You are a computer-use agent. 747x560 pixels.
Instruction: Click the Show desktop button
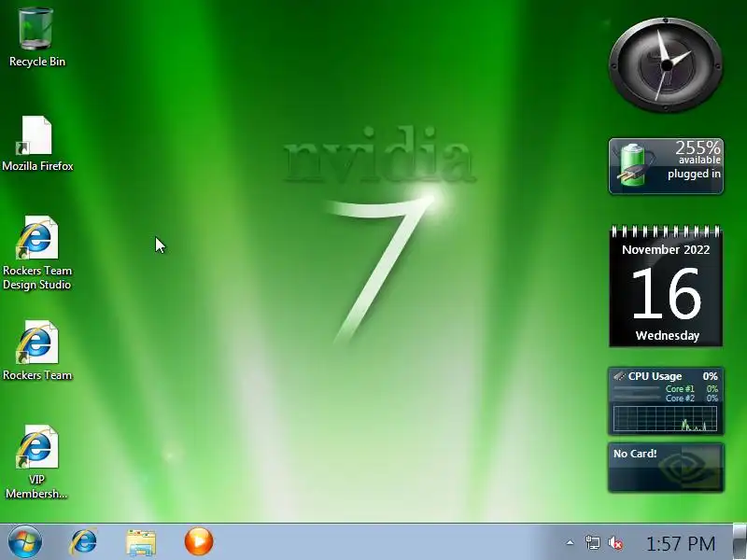click(x=740, y=541)
